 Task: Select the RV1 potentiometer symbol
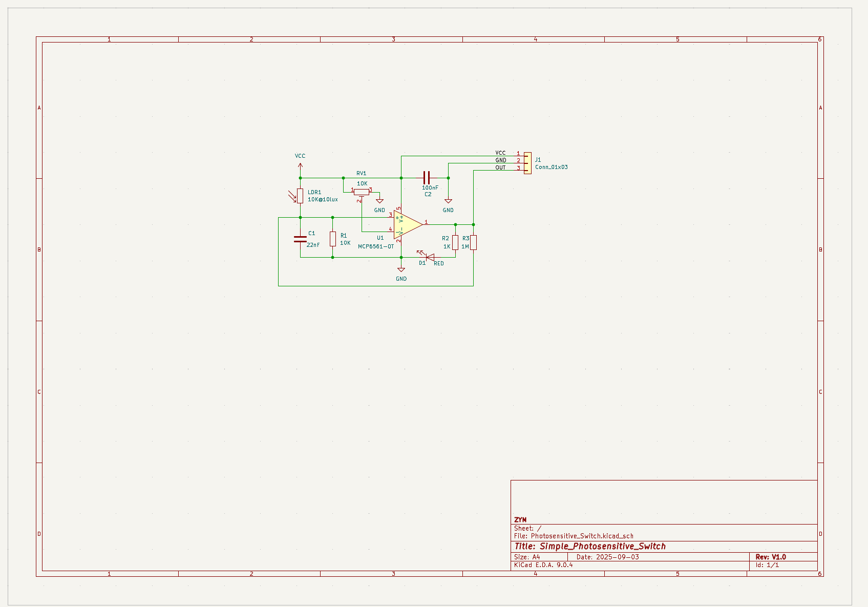(x=362, y=192)
